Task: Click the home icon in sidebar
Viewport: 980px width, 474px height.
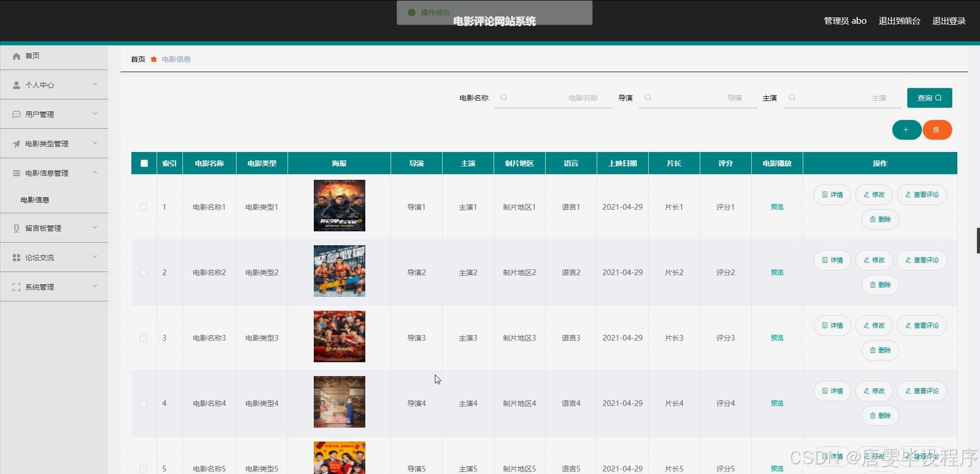Action: (16, 56)
